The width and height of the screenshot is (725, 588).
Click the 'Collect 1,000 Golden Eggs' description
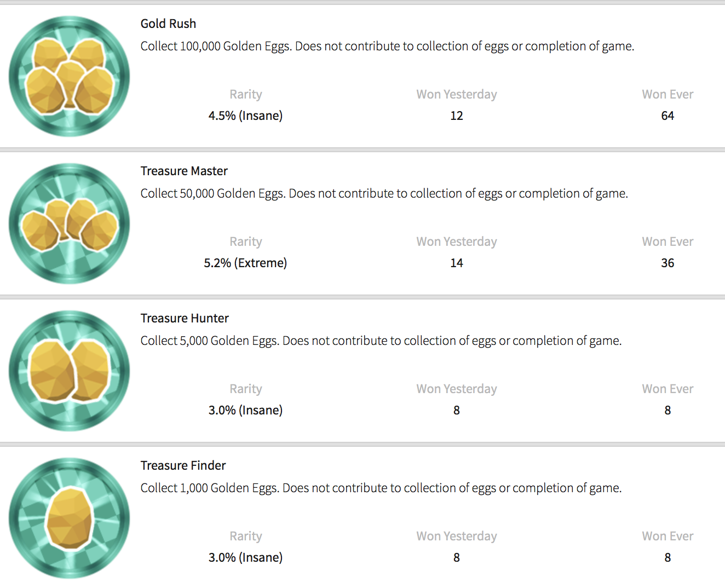(x=381, y=488)
